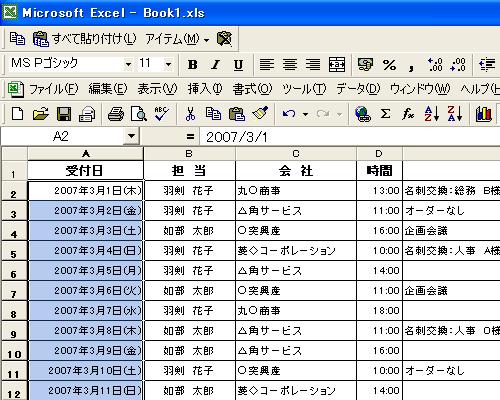Click the formula bar showing 2007/3/1
Viewport: 500px width, 400px height.
(350, 137)
